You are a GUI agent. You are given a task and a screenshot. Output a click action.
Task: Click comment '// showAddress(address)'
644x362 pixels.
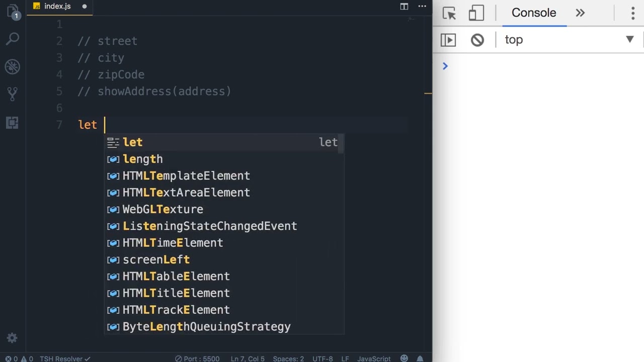(154, 91)
